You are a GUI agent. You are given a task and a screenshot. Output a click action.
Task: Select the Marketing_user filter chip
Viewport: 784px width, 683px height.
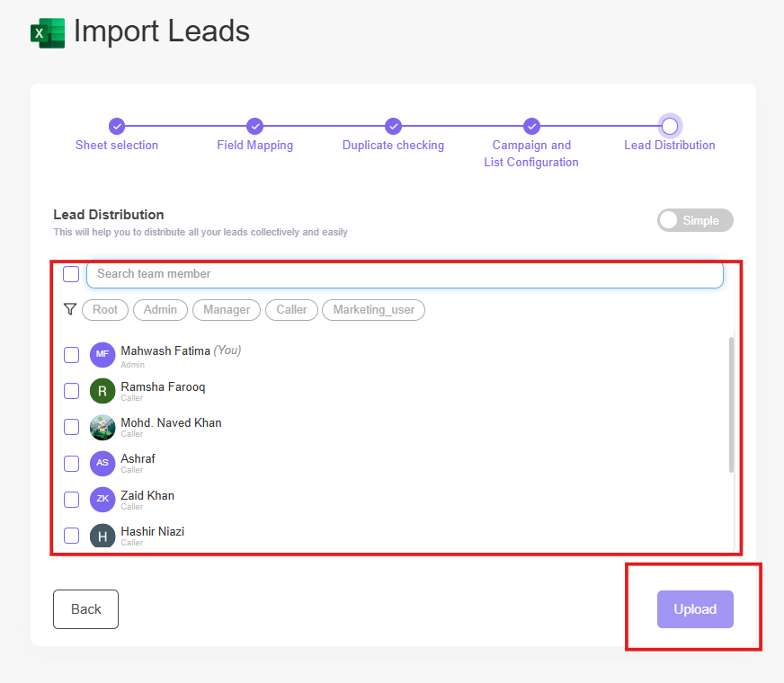coord(373,309)
